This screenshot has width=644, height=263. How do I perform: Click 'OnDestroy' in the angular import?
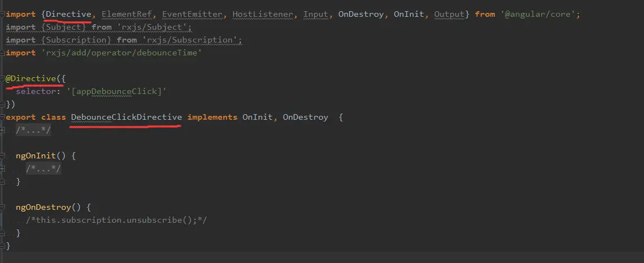click(361, 15)
